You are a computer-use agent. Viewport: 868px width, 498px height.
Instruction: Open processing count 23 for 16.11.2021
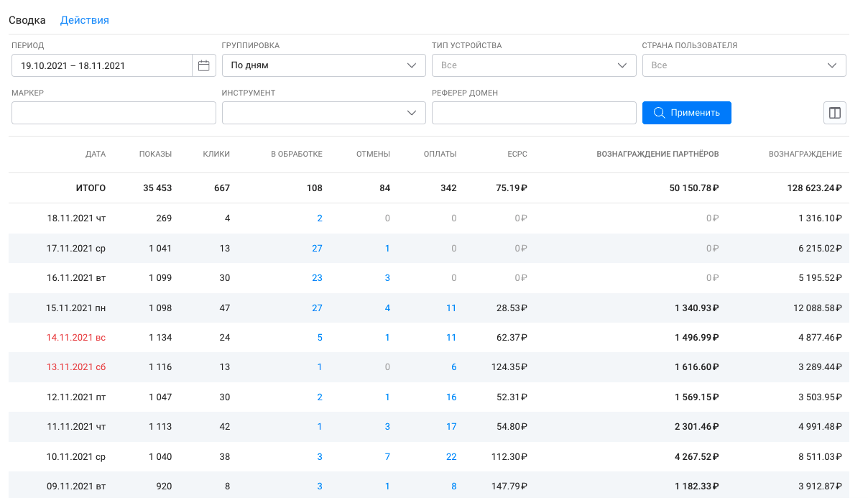[317, 278]
